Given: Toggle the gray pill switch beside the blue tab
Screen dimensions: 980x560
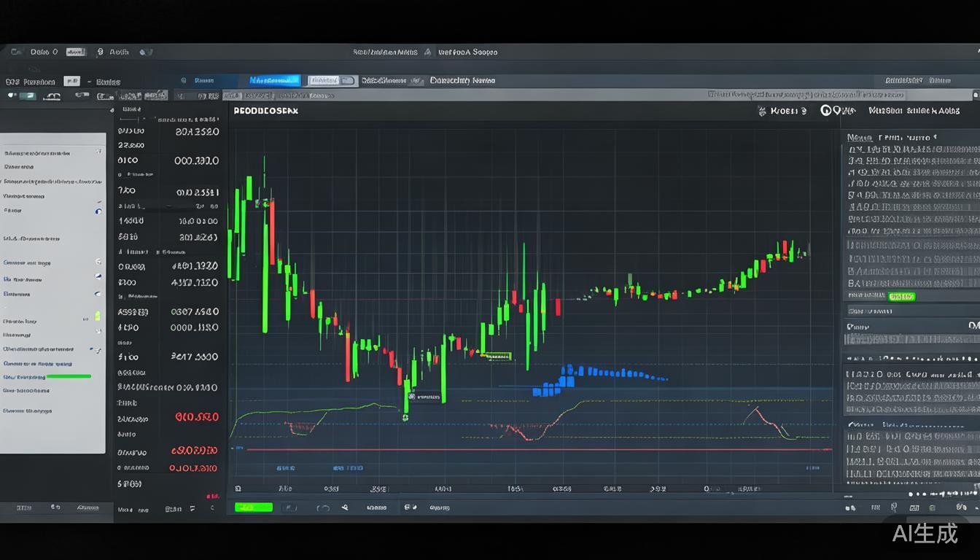Looking at the screenshot, I should [x=331, y=81].
